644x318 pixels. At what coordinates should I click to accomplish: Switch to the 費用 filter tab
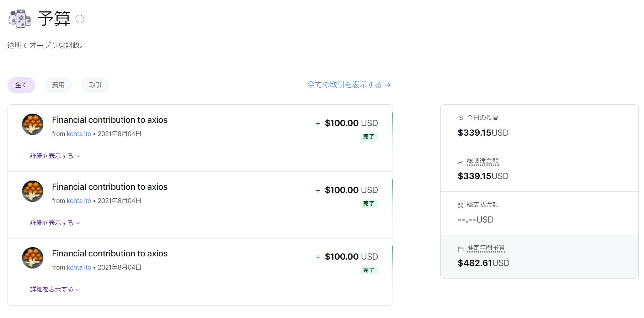pos(58,85)
